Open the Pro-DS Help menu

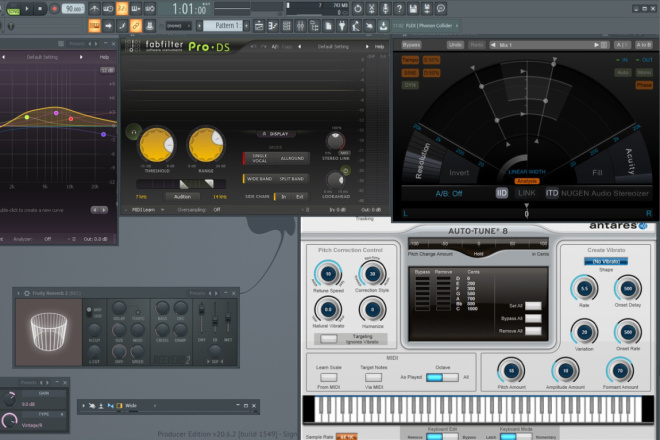[x=379, y=47]
